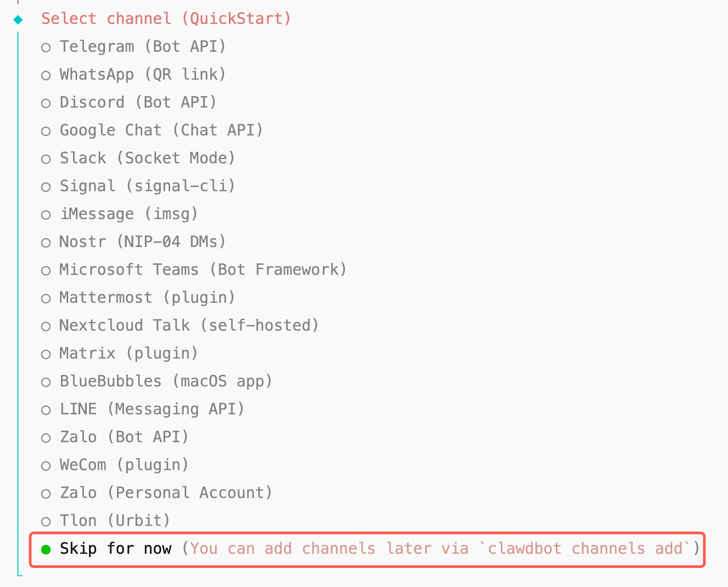Screen dimensions: 728x587
Task: Choose Mattermost (plugin) radio button
Action: (46, 298)
